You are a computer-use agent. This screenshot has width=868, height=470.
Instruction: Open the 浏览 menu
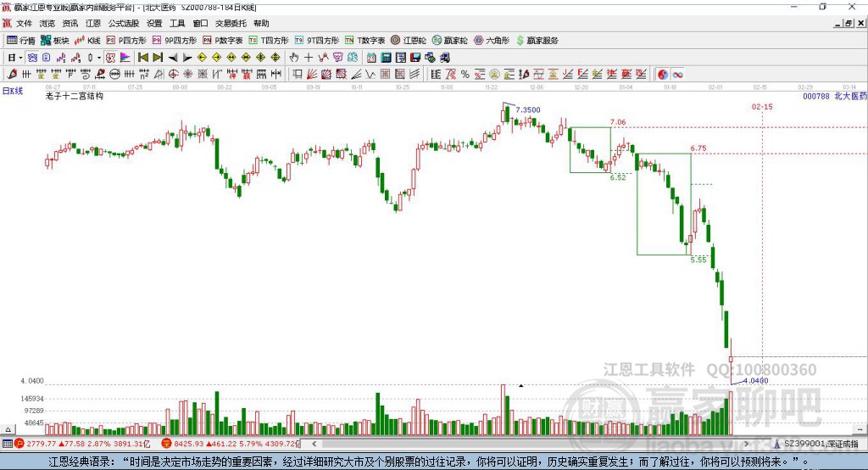[47, 23]
